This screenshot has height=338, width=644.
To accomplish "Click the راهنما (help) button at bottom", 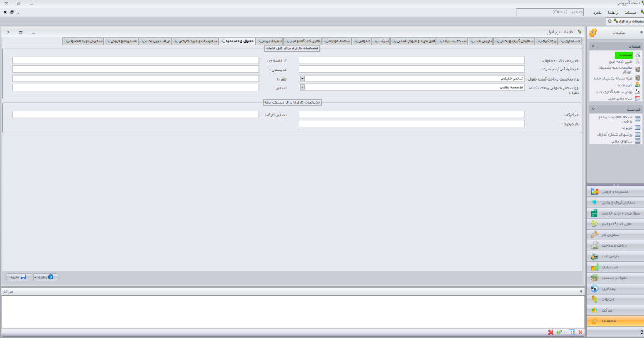I will click(46, 278).
